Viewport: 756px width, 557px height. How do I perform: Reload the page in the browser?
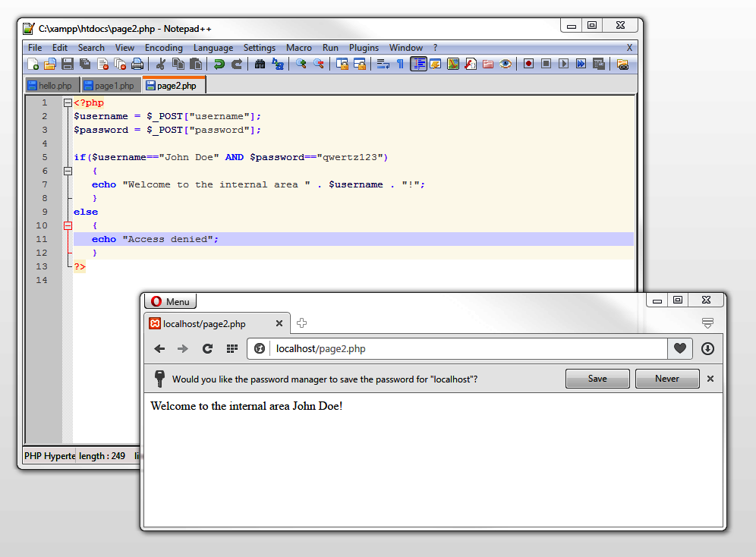pos(207,348)
